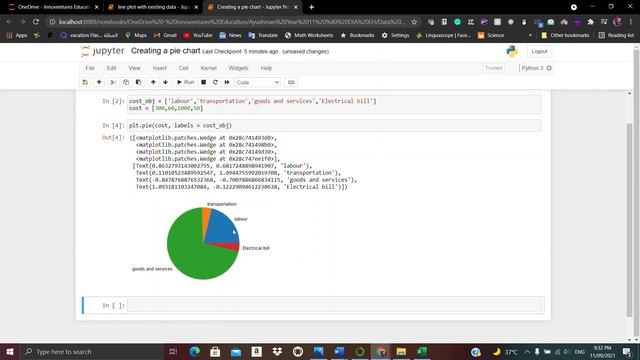Run the selected cell
Screen dimensions: 640x360
(x=186, y=82)
